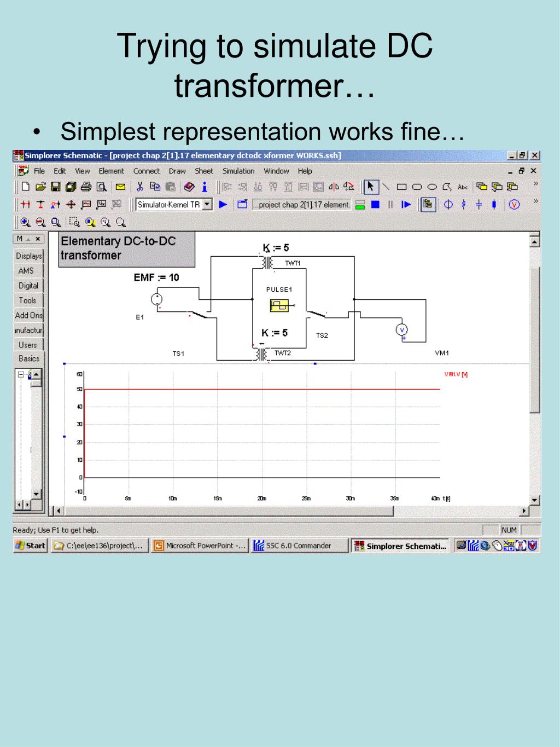The width and height of the screenshot is (560, 747).
Task: Click the Save All stacked disks icon
Action: (x=71, y=187)
